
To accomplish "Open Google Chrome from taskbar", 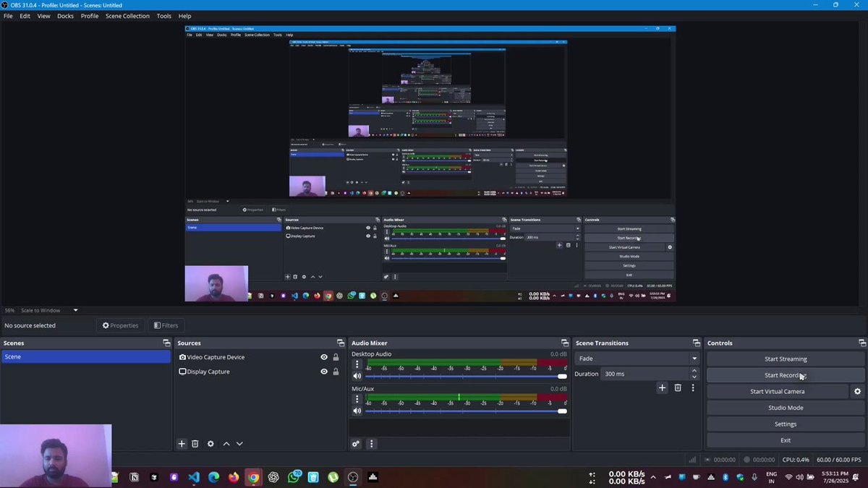I will point(253,477).
